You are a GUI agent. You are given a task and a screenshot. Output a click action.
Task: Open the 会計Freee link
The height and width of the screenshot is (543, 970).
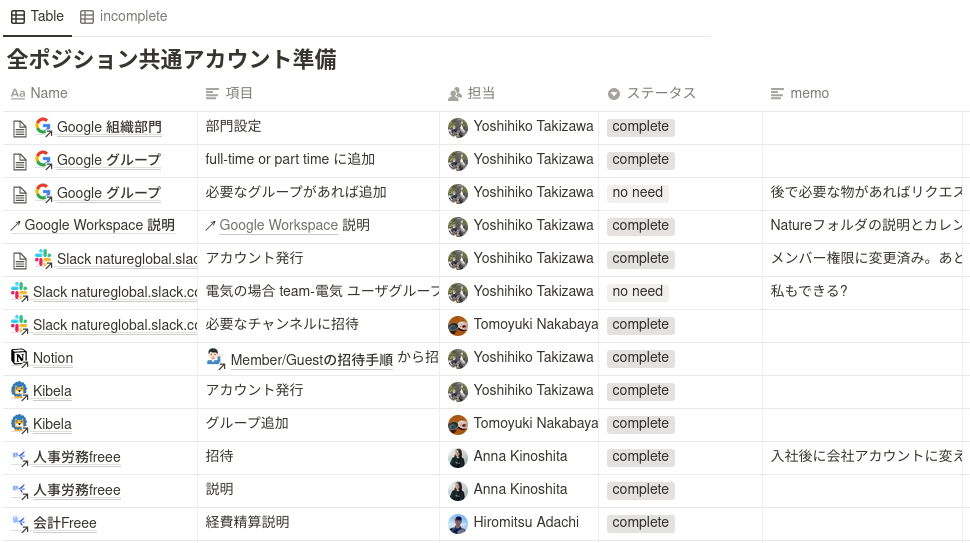(x=64, y=523)
